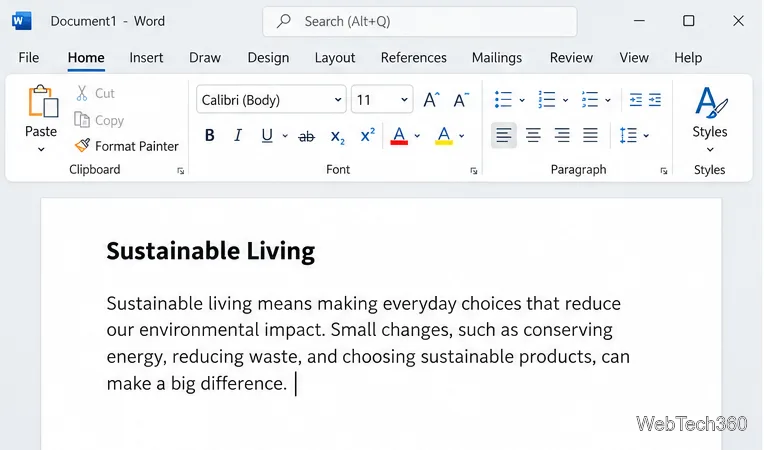Open Font dialog launcher
Image resolution: width=764 pixels, height=450 pixels.
point(474,171)
